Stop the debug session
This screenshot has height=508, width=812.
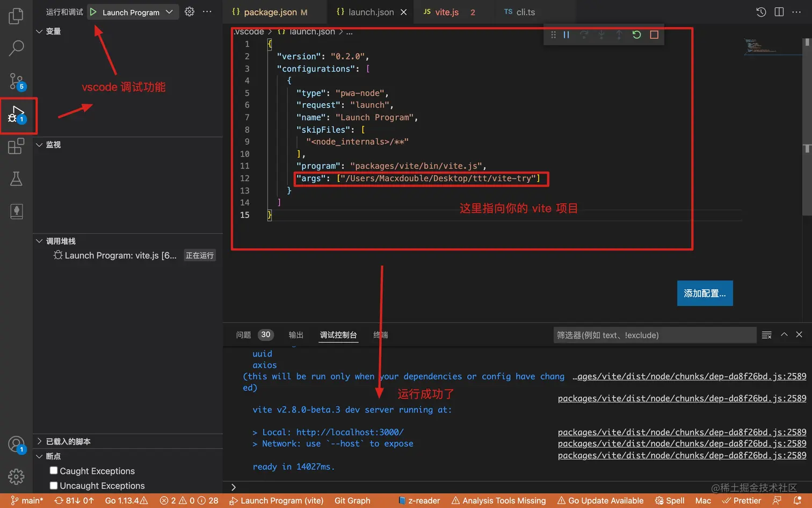pyautogui.click(x=654, y=34)
